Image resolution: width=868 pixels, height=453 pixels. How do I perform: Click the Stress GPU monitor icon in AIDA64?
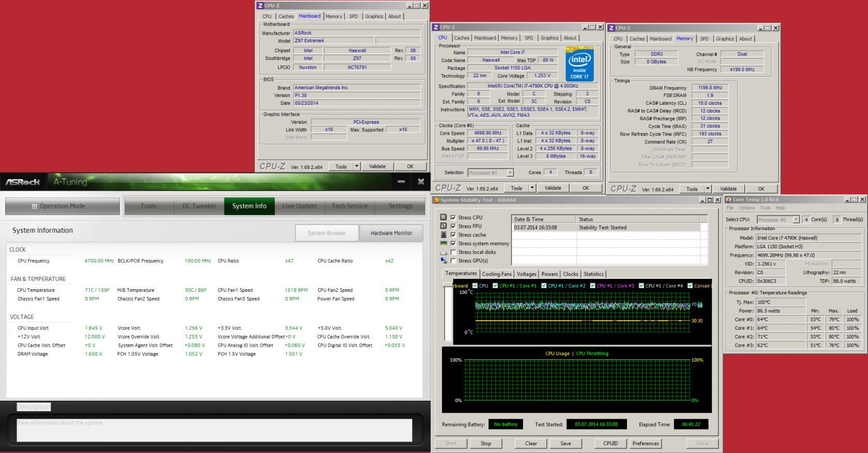(x=444, y=261)
